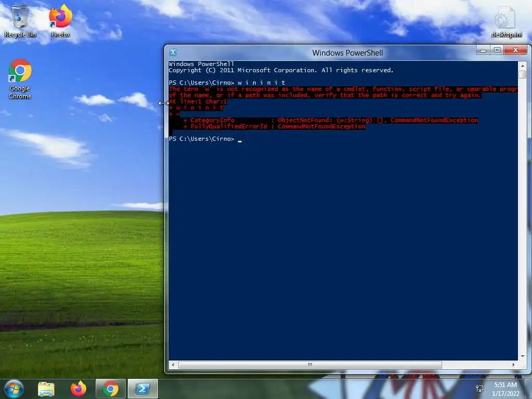
Task: Click the vertical scrollbar up arrow
Action: [x=523, y=66]
